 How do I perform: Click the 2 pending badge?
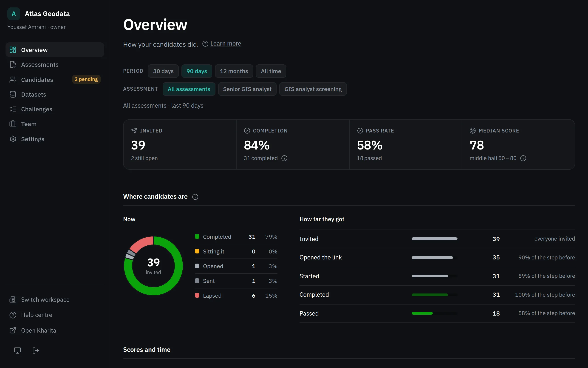[x=86, y=79]
